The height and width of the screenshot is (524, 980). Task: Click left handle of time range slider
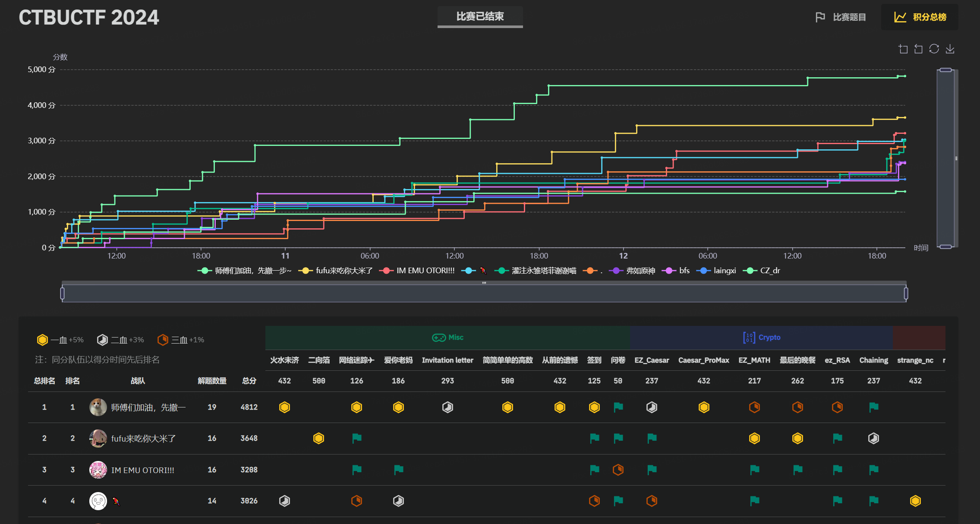62,294
